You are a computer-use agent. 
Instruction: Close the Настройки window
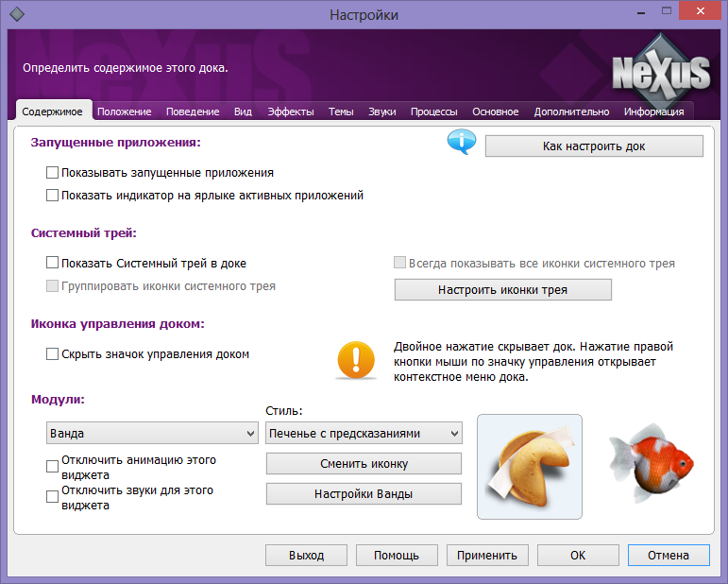(700, 10)
